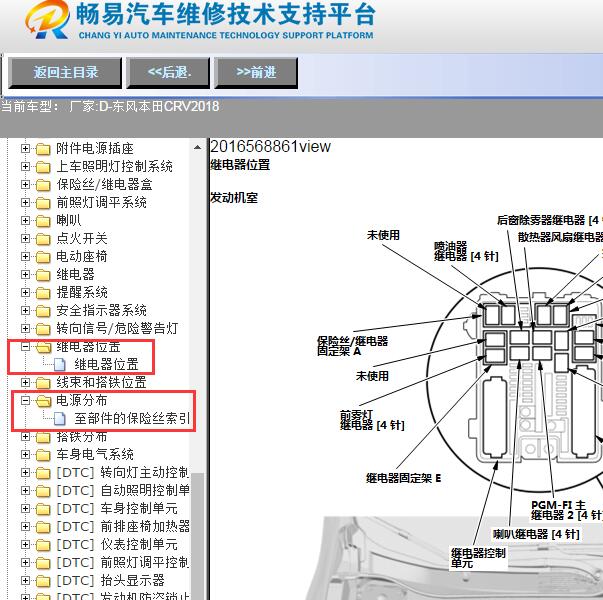Image resolution: width=603 pixels, height=600 pixels.
Task: Click folder icon for [DTC] 仪表控制单元
Action: click(x=43, y=545)
